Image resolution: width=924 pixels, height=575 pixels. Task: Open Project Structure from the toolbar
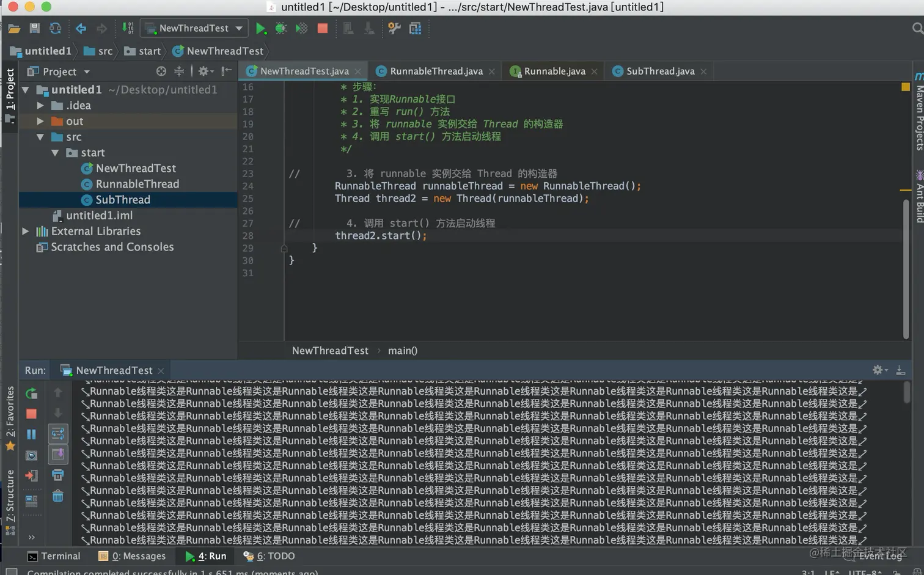click(x=415, y=28)
